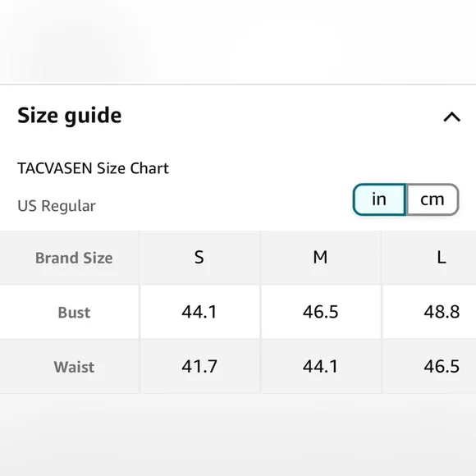
Task: Select the M size column header
Action: click(x=321, y=258)
